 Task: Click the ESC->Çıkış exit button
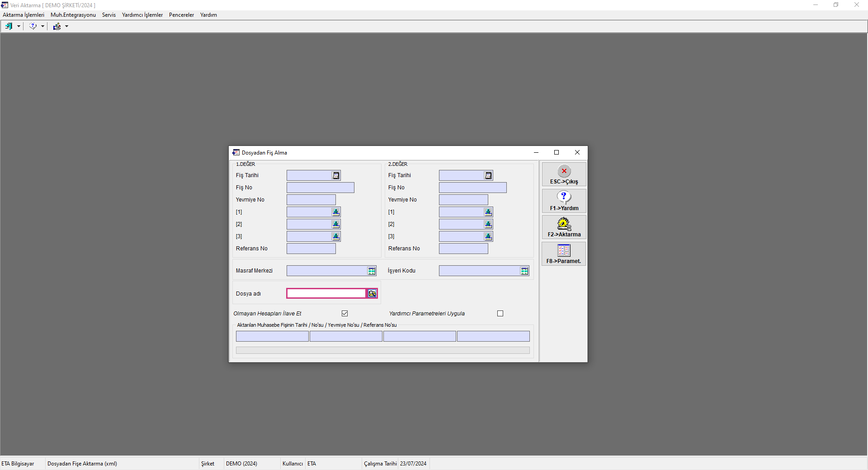(x=564, y=174)
